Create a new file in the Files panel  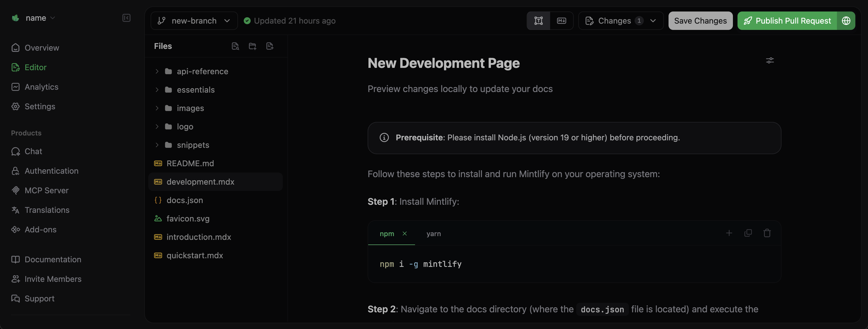click(x=270, y=46)
